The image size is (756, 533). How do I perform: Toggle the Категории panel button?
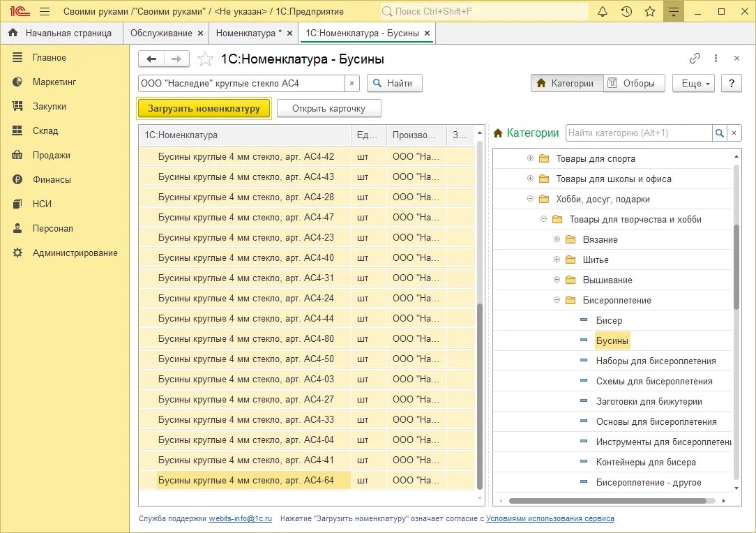pyautogui.click(x=567, y=84)
